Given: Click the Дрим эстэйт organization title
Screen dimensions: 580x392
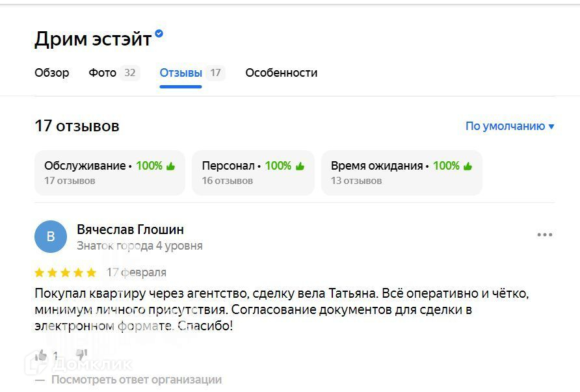Looking at the screenshot, I should [x=92, y=40].
